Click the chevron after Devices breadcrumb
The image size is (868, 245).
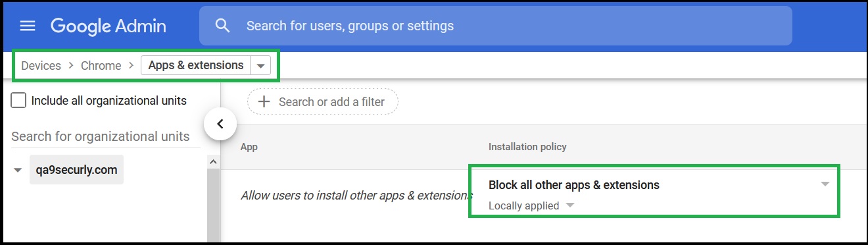point(71,66)
